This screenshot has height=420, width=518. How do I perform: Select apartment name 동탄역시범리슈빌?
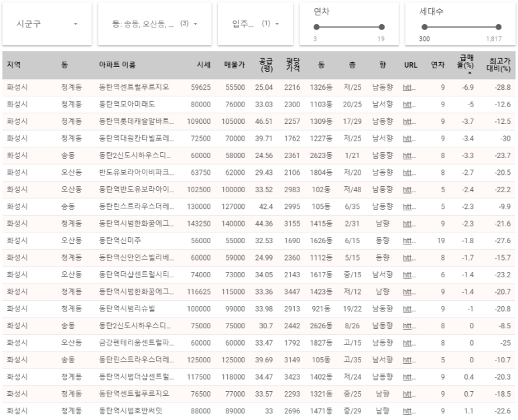point(127,309)
